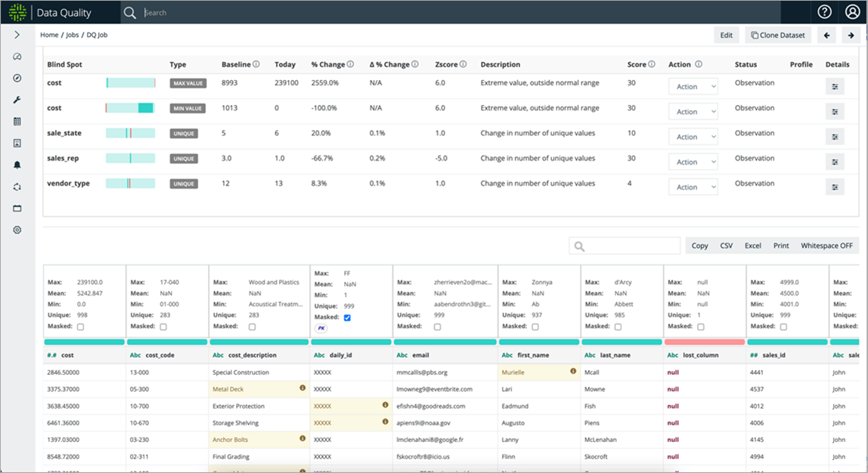868x473 pixels.
Task: Export table using the CSV button
Action: [x=727, y=246]
